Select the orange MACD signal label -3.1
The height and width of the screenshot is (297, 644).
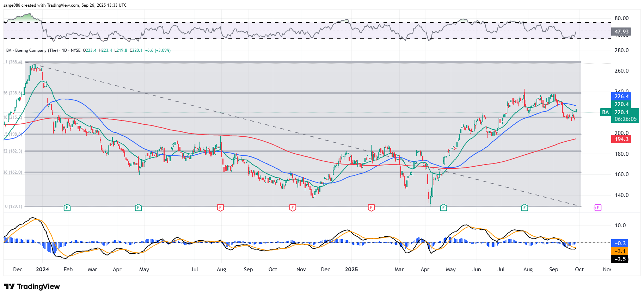tap(620, 251)
